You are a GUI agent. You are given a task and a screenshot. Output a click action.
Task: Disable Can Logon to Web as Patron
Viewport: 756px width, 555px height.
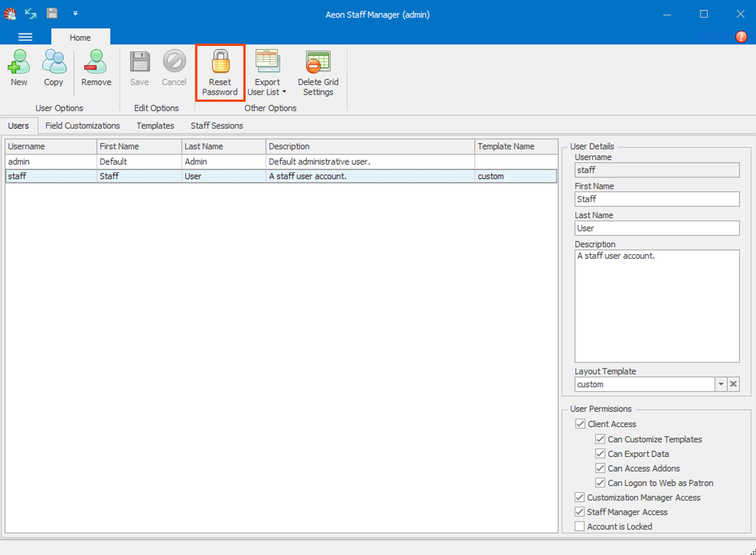600,483
